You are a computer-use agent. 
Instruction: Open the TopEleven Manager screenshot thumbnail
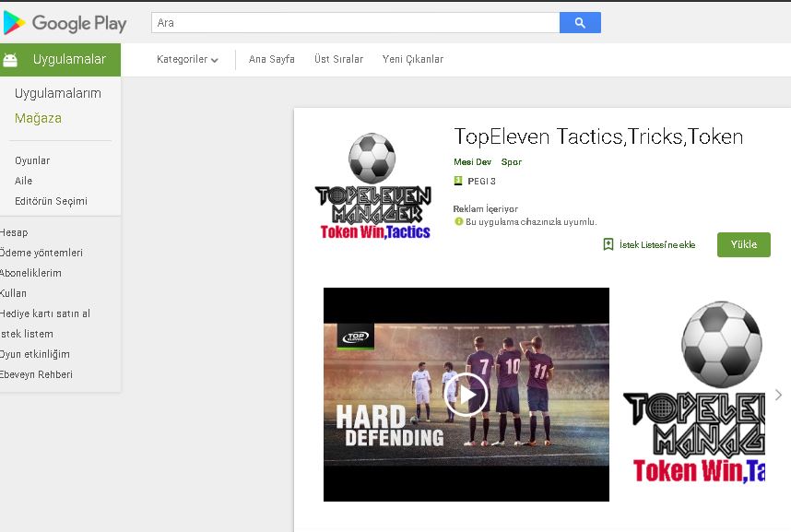pos(694,394)
